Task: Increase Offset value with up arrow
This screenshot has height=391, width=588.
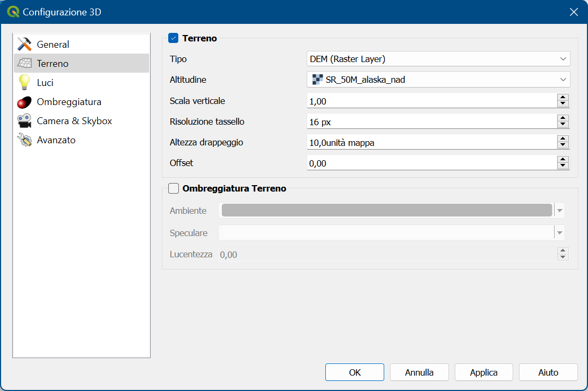Action: pos(563,159)
